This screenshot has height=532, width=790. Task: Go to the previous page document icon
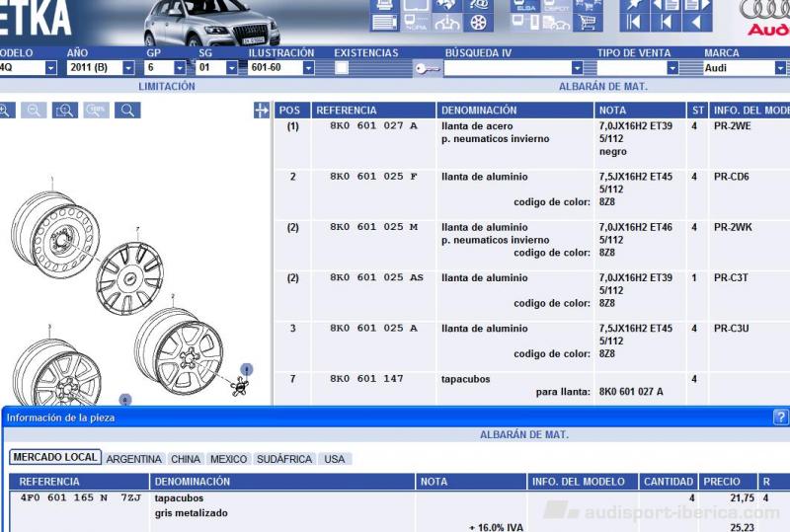point(666,5)
